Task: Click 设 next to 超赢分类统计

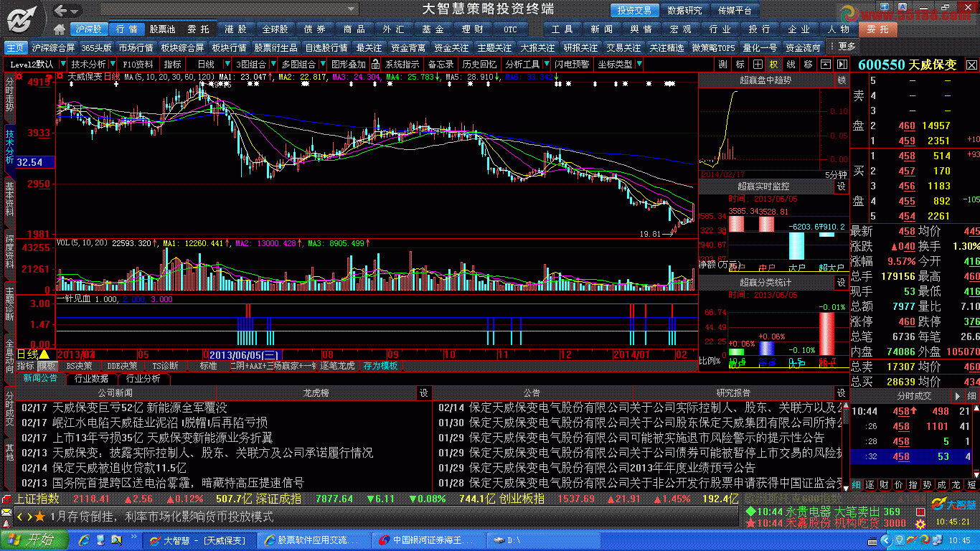Action: pos(842,283)
